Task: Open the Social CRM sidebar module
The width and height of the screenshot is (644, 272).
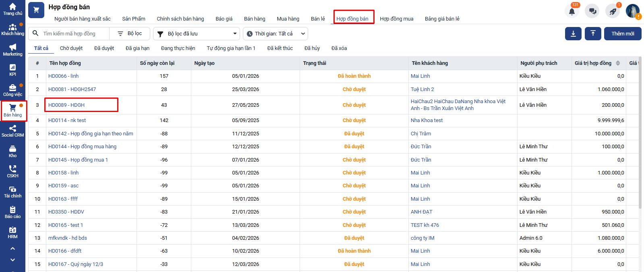Action: [13, 131]
